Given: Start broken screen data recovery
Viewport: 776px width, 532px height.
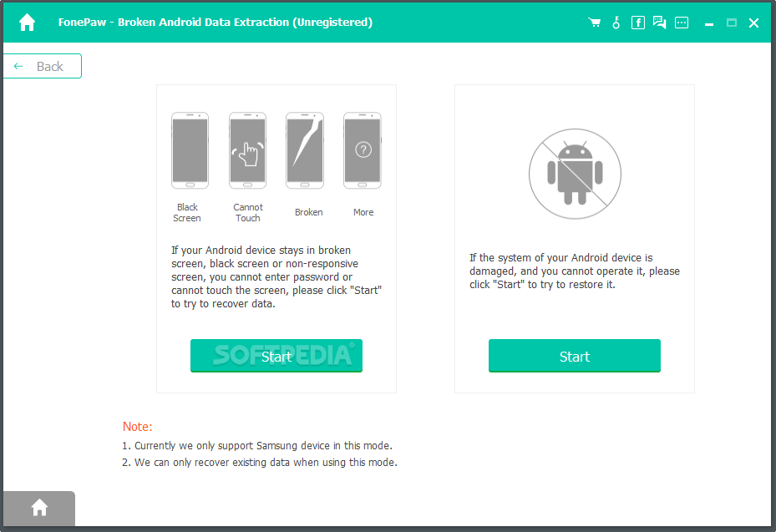Looking at the screenshot, I should coord(276,356).
